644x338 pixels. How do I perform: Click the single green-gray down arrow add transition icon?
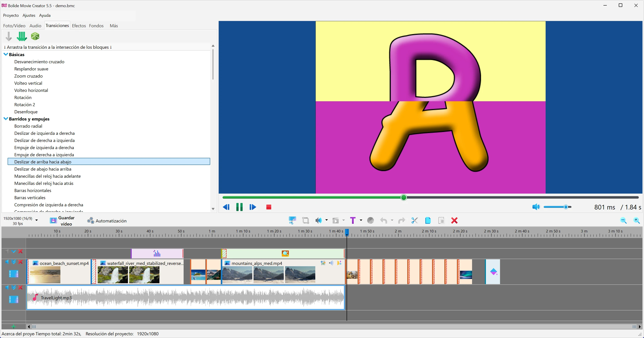(x=9, y=36)
